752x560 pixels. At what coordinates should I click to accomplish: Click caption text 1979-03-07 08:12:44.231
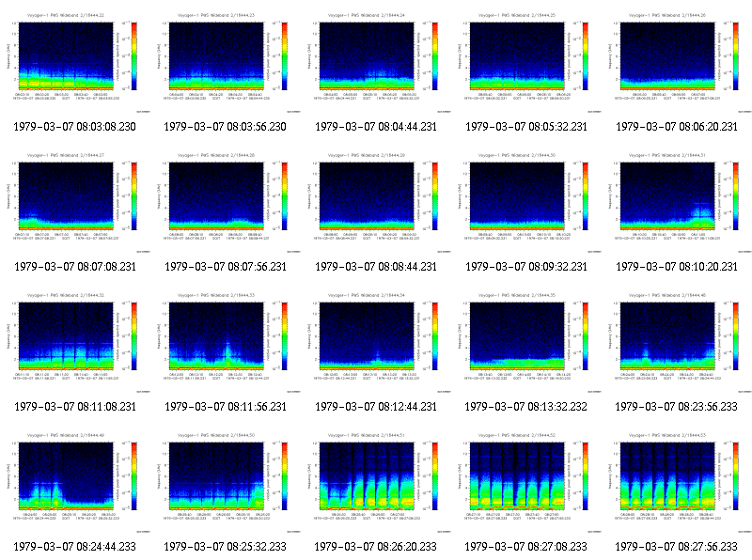[376, 407]
